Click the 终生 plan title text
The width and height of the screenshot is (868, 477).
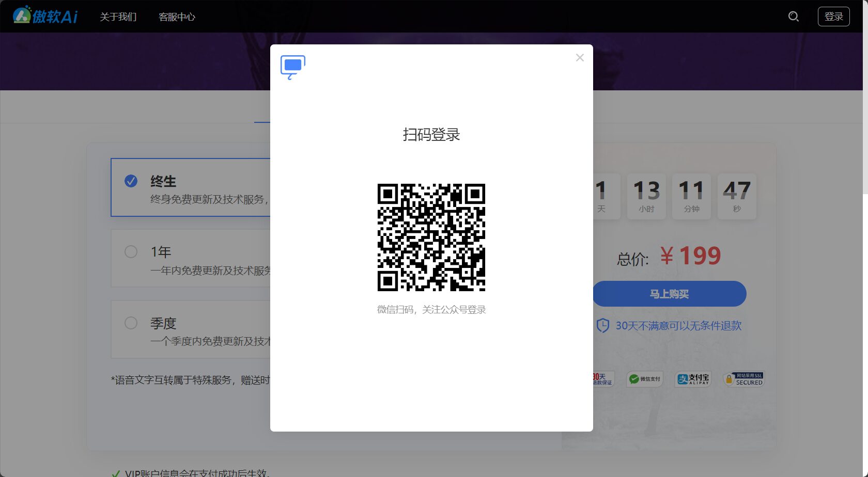(x=163, y=181)
